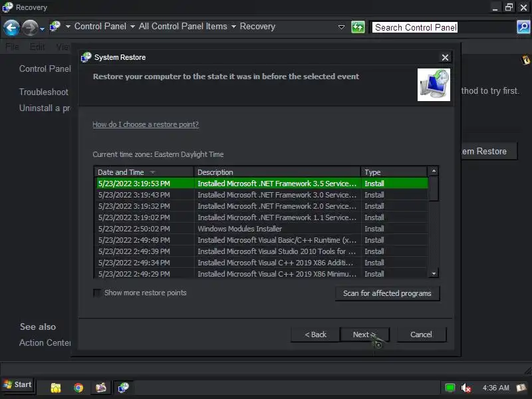The image size is (532, 399).
Task: Open the File menu
Action: 12,47
